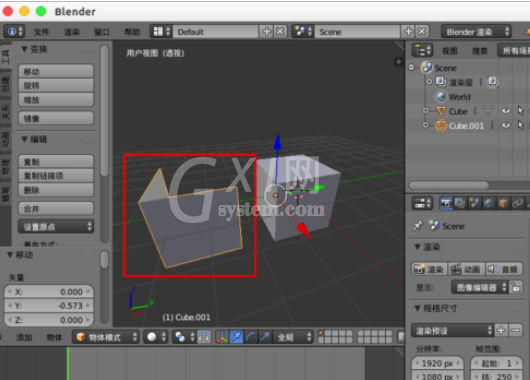This screenshot has width=530, height=380.
Task: Delete the current Scene with X icon
Action: point(422,32)
